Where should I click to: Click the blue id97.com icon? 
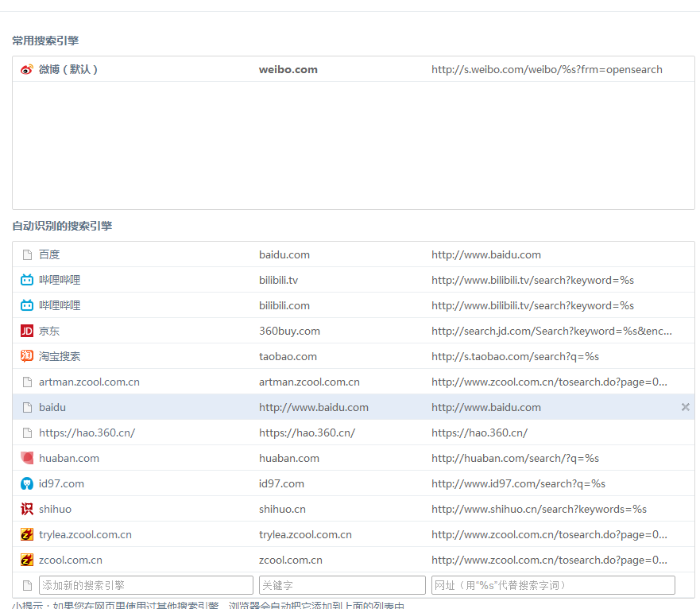point(27,483)
